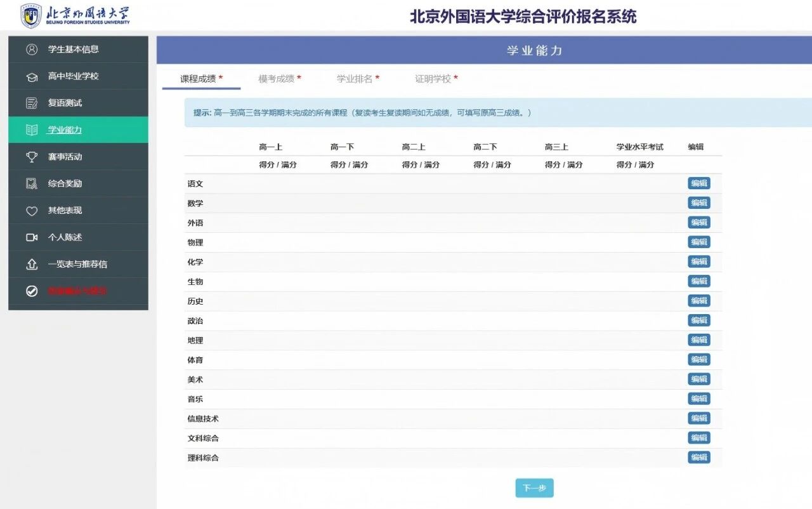Image resolution: width=812 pixels, height=509 pixels.
Task: Click the video camera icon for 个人陈述
Action: pyautogui.click(x=32, y=237)
